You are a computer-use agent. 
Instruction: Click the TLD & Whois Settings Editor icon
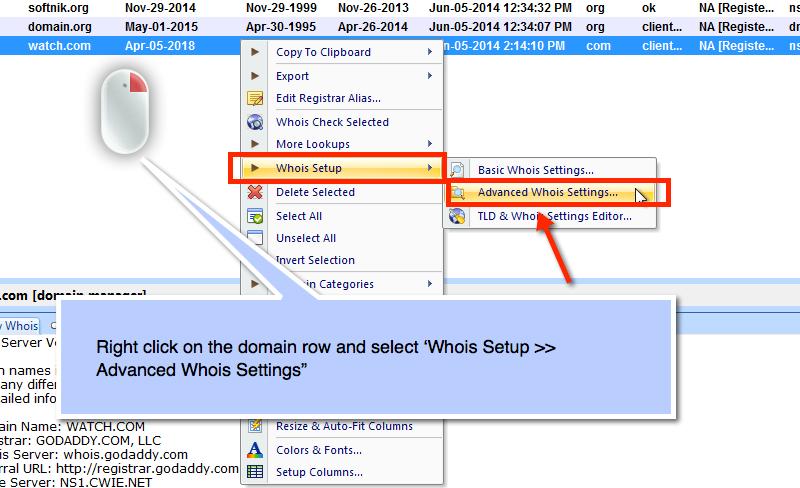[x=457, y=216]
